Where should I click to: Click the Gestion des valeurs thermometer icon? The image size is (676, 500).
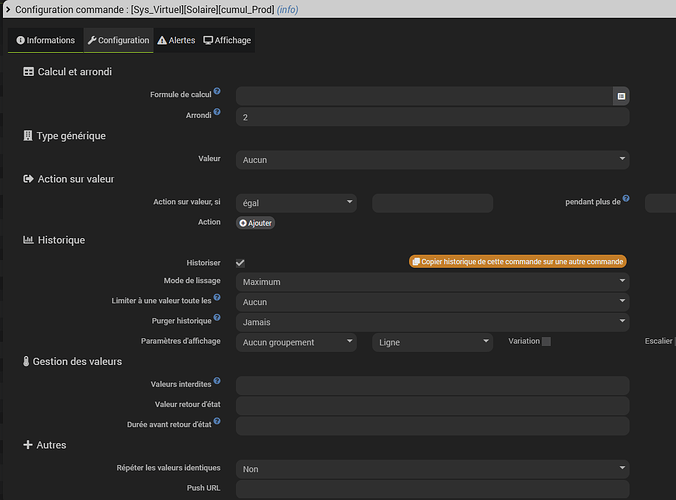pyautogui.click(x=26, y=361)
